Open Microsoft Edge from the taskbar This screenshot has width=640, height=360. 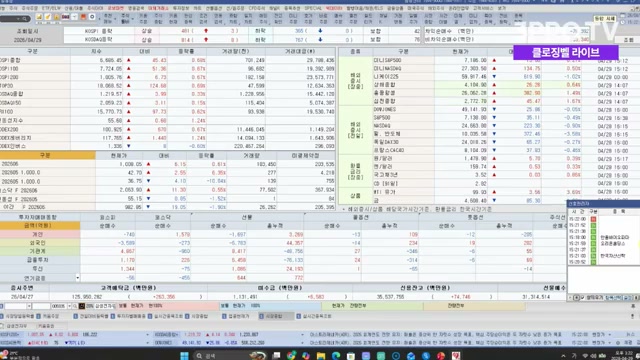pyautogui.click(x=336, y=356)
